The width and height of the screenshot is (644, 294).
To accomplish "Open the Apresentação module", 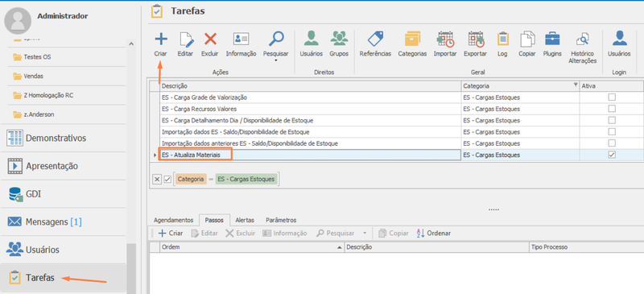I will click(64, 166).
